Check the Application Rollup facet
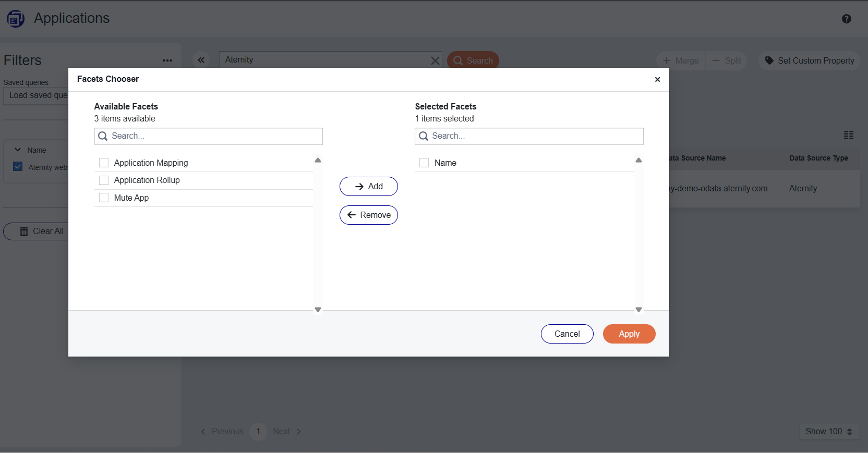The height and width of the screenshot is (453, 868). (x=104, y=180)
